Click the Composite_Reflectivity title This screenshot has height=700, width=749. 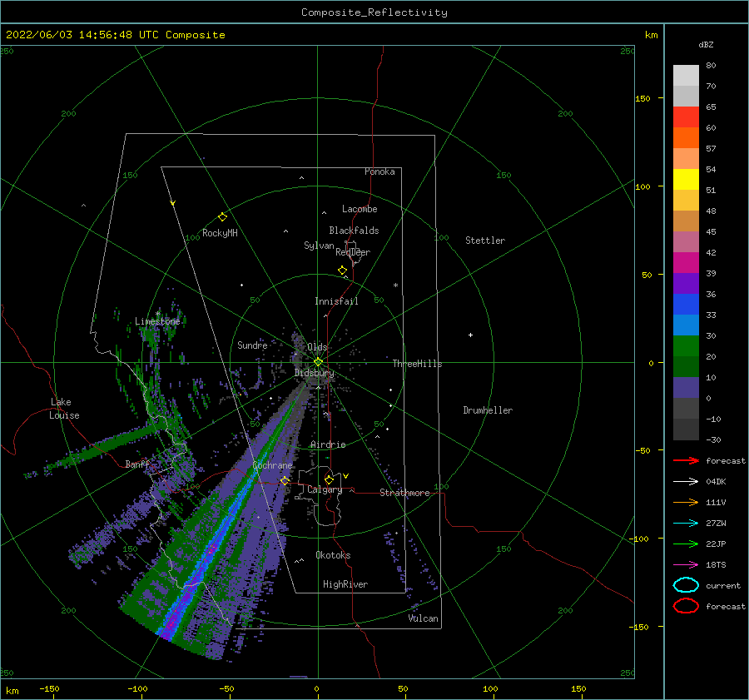[x=374, y=12]
